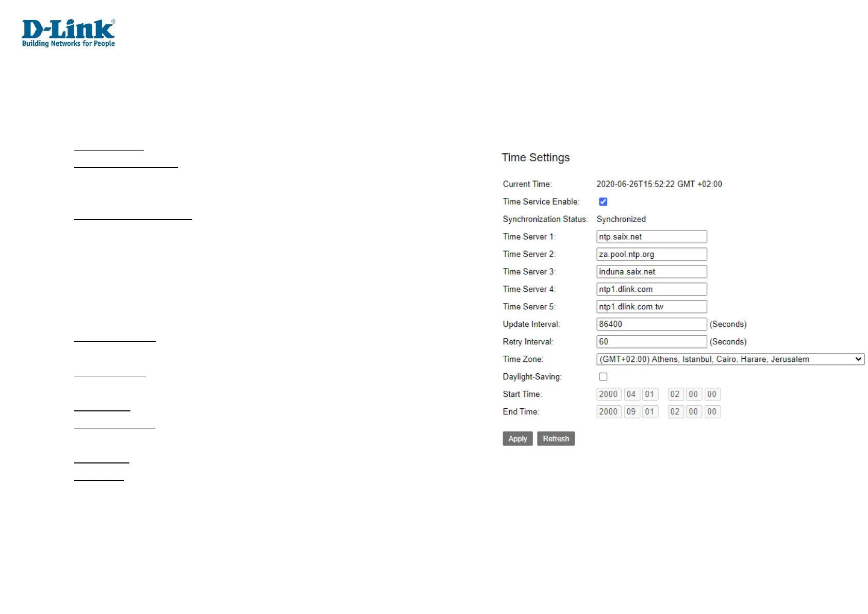This screenshot has height=614, width=868.
Task: Click the End Time minute field
Action: [x=694, y=412]
